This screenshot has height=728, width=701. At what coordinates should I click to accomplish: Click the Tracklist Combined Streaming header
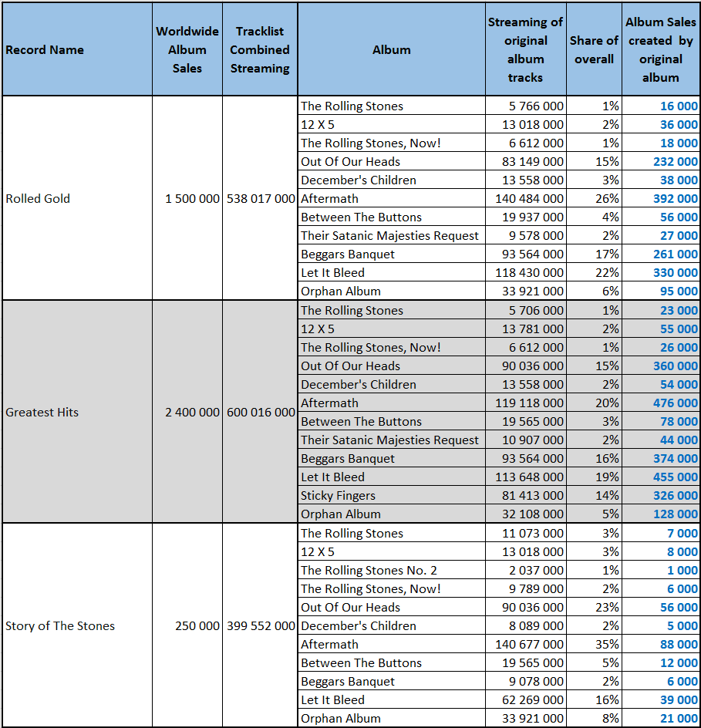(x=260, y=49)
